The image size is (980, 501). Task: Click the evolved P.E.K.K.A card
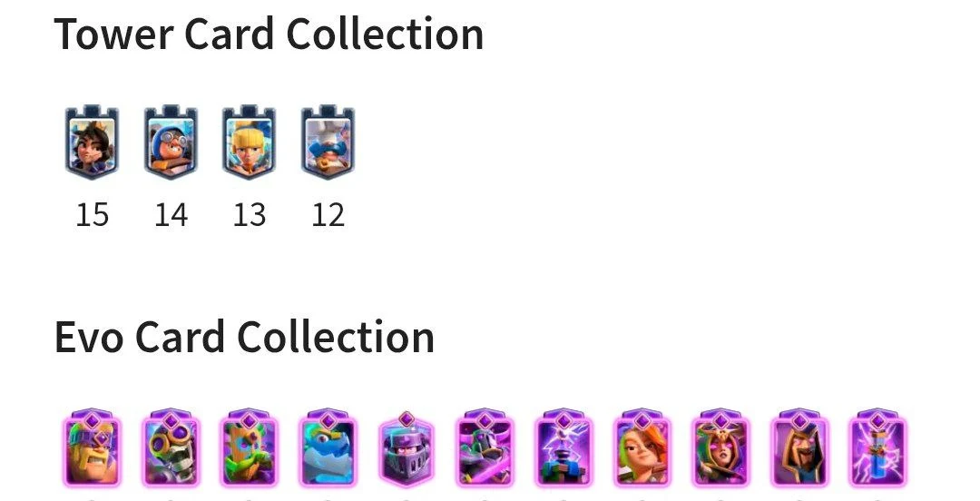pos(485,448)
